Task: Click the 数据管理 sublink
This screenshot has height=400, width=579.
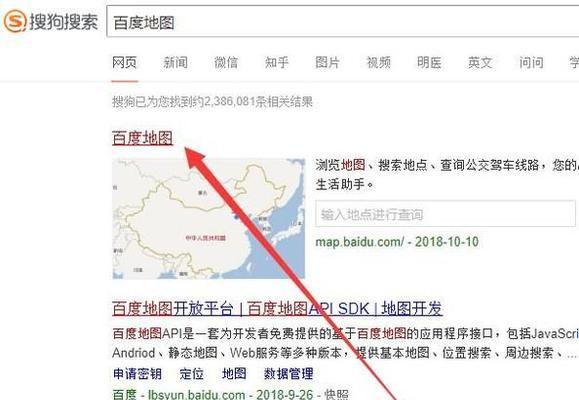Action: (x=288, y=374)
